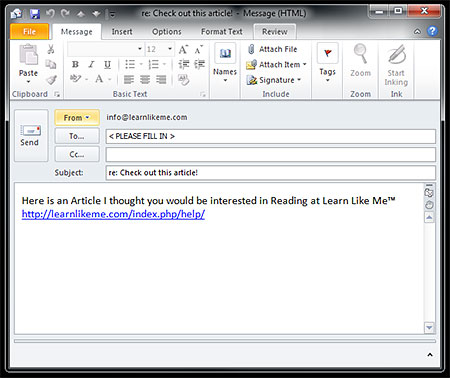This screenshot has width=450, height=378.
Task: Open the Tags flag menu
Action: click(328, 63)
